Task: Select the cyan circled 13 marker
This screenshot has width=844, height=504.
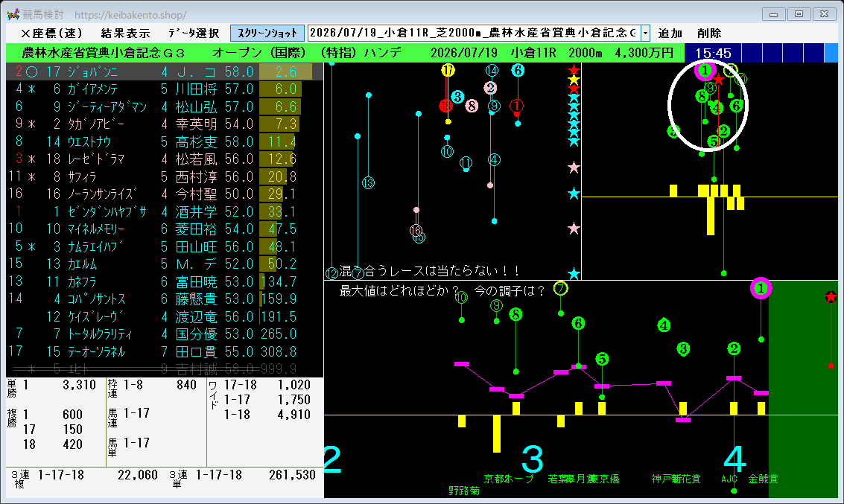Action: coord(368,183)
